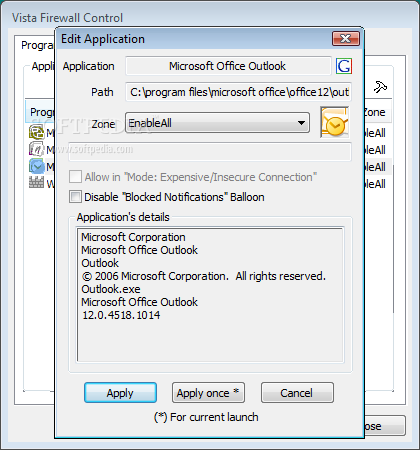Select the Outlook row icon in background list

(36, 166)
